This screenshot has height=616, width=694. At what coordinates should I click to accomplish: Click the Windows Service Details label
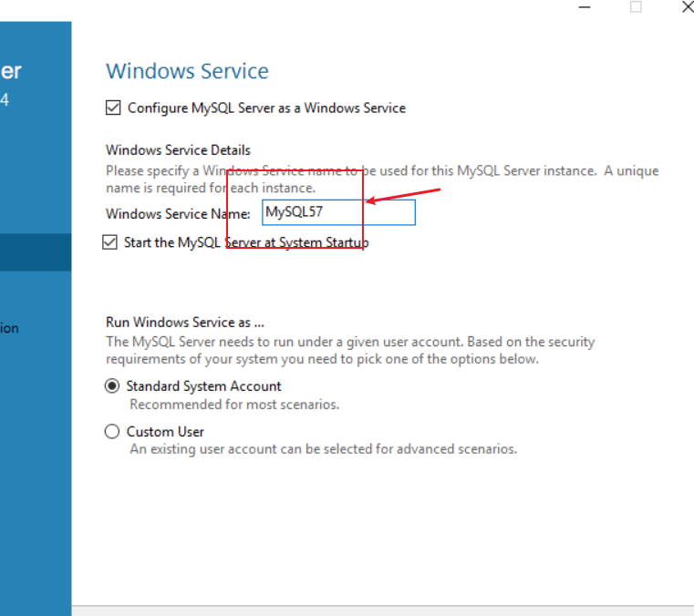(x=178, y=150)
